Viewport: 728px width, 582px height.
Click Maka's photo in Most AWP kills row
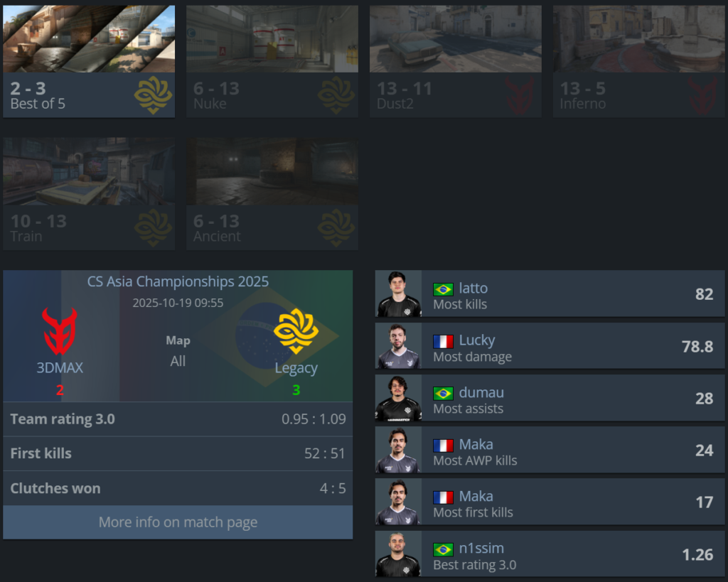[398, 450]
